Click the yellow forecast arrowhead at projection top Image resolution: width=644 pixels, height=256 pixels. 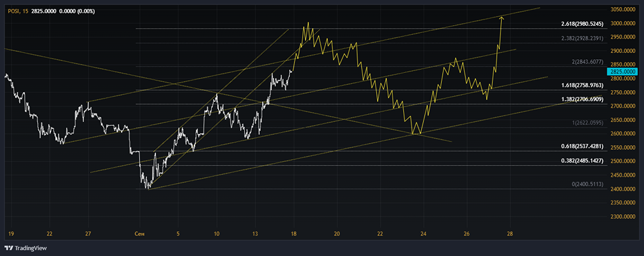coord(502,18)
